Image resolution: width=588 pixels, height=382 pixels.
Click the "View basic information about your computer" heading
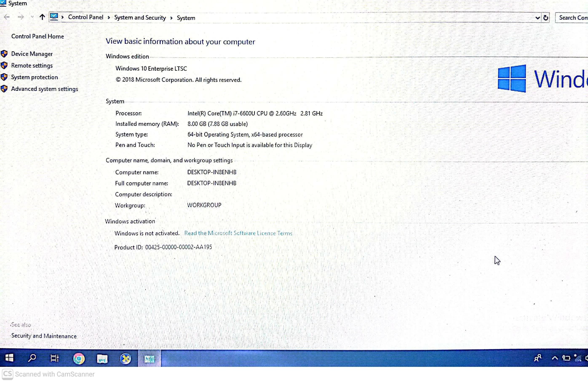[180, 42]
